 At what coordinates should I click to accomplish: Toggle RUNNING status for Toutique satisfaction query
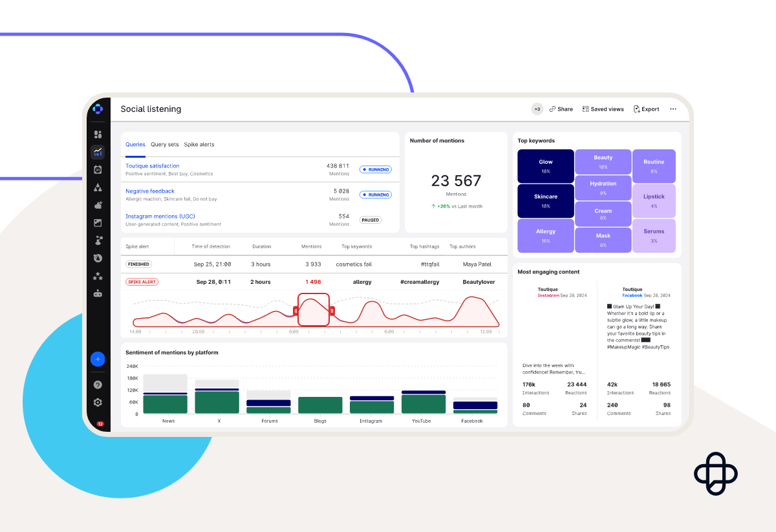click(376, 169)
